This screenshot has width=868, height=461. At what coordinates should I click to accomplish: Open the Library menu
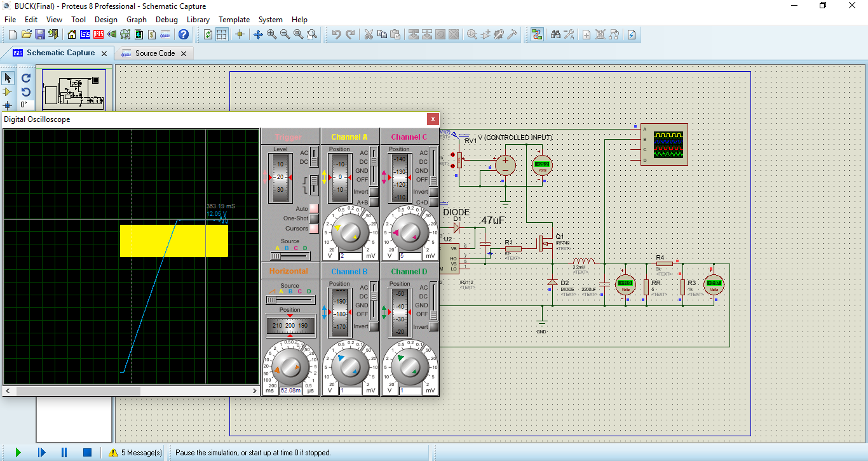(198, 20)
